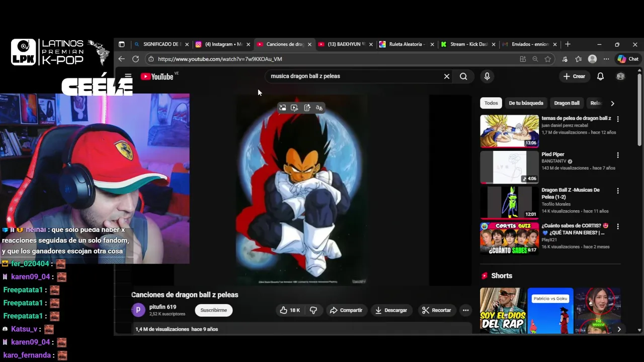Bookmark page with star in address bar
Screen dimensions: 644x362
pyautogui.click(x=547, y=59)
